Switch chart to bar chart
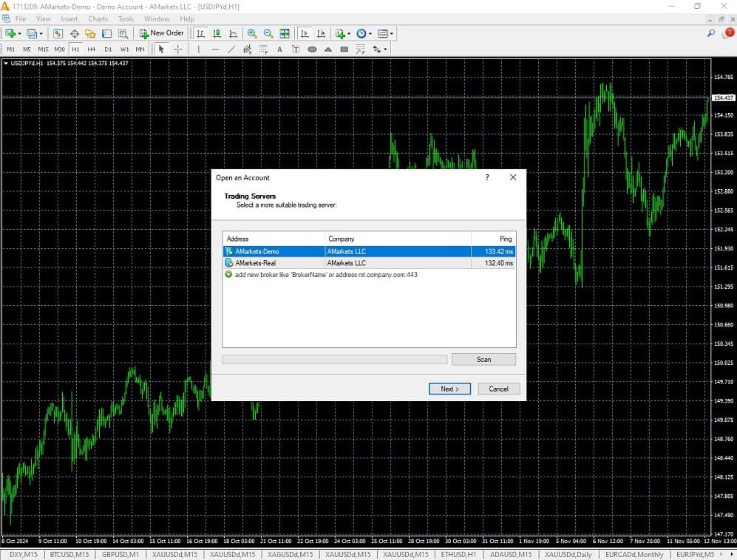 tap(201, 33)
